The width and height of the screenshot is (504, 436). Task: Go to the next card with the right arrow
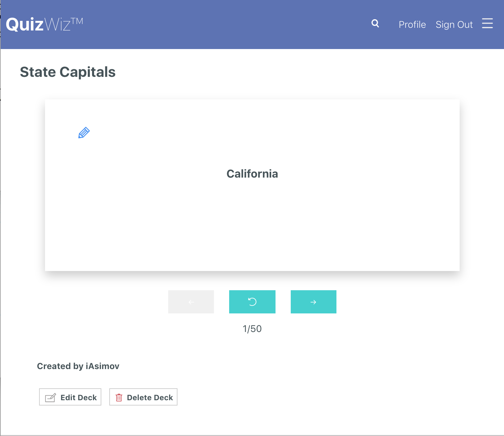click(x=313, y=302)
